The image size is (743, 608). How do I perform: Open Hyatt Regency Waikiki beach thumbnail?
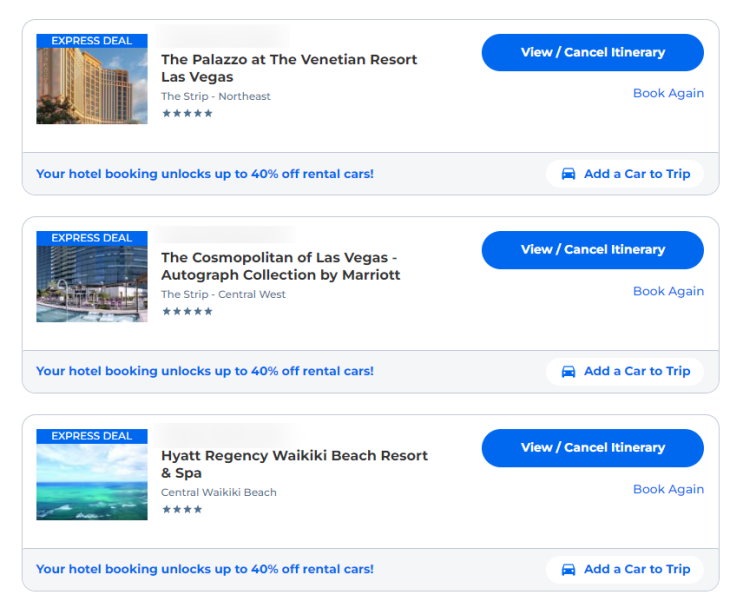pyautogui.click(x=91, y=482)
